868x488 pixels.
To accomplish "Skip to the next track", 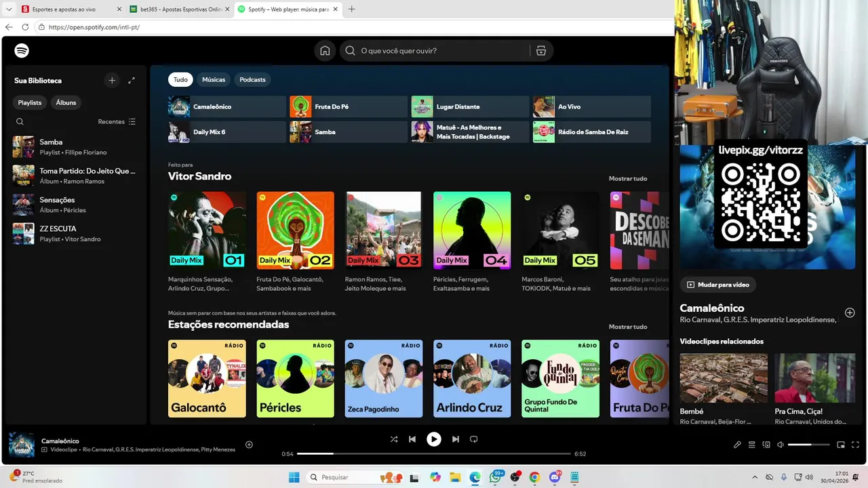I will [x=456, y=439].
